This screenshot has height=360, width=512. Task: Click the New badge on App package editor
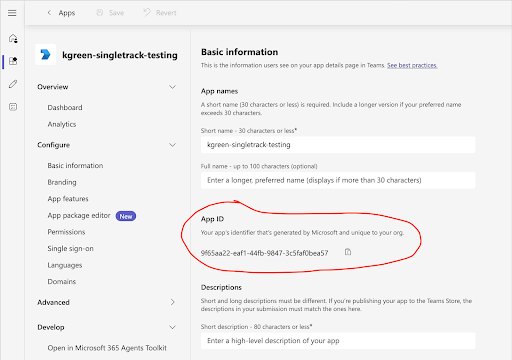[x=126, y=216]
